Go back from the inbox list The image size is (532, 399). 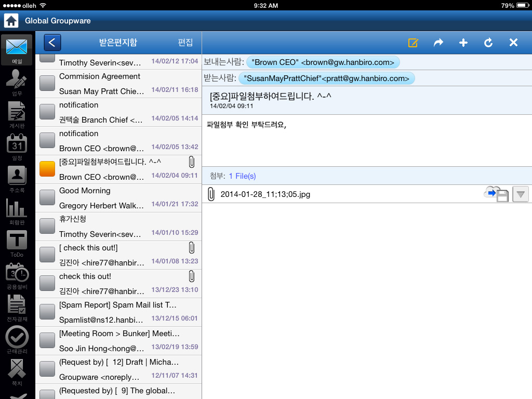(x=52, y=43)
